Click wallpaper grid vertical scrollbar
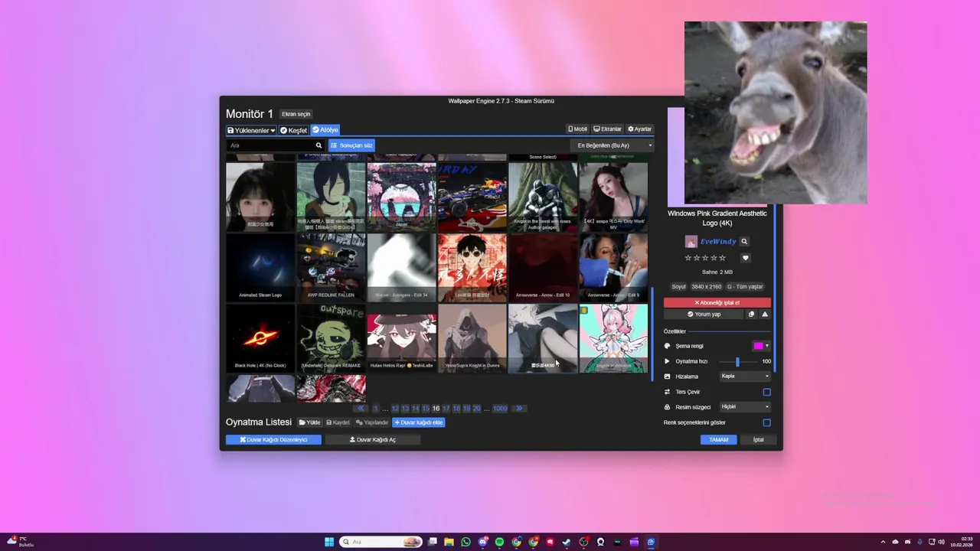The width and height of the screenshot is (980, 551). [x=652, y=333]
